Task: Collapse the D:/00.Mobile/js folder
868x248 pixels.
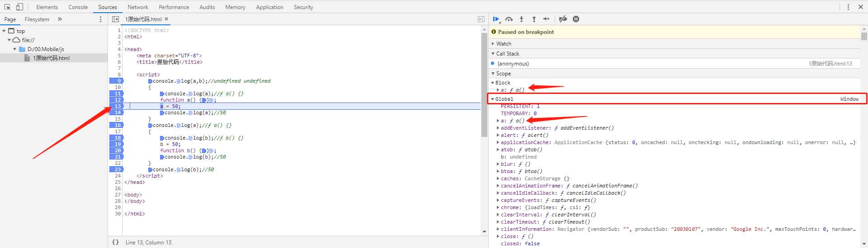Action: click(x=15, y=49)
